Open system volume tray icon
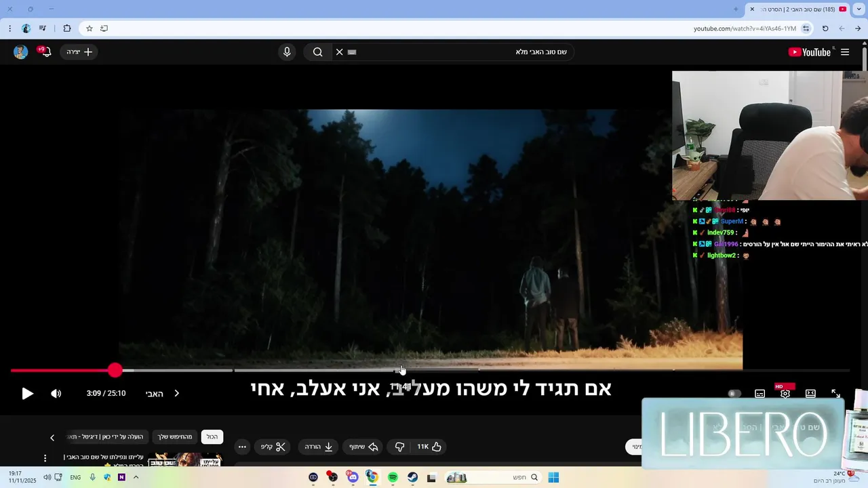The width and height of the screenshot is (868, 488). [47, 478]
